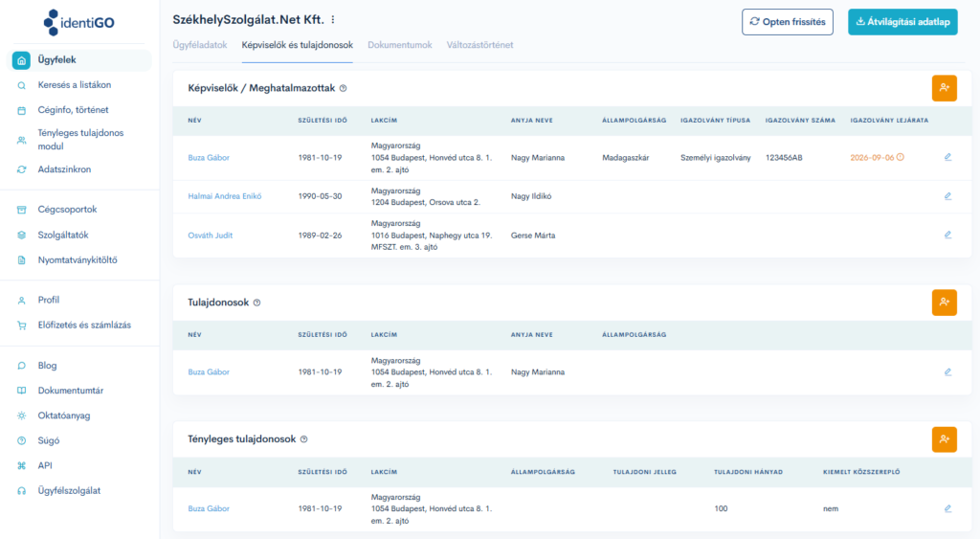Open Céginfo, történet menu item
This screenshot has height=539, width=980.
coord(73,110)
